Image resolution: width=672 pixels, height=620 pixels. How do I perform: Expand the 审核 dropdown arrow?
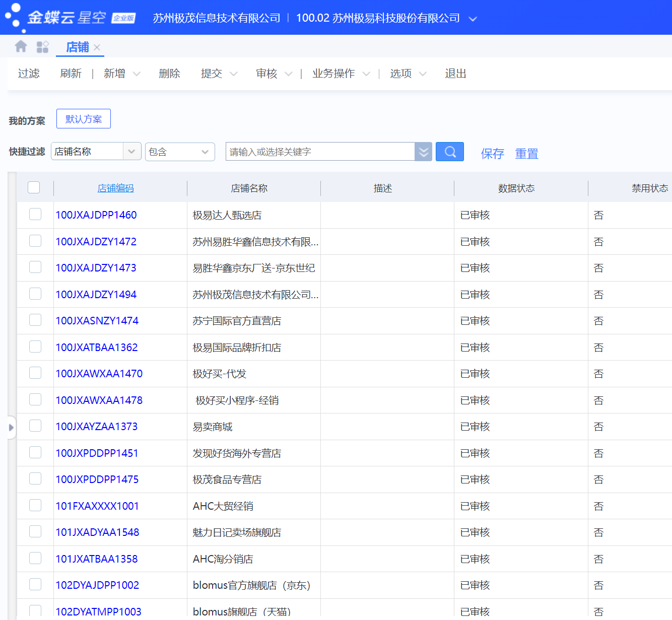tap(289, 74)
